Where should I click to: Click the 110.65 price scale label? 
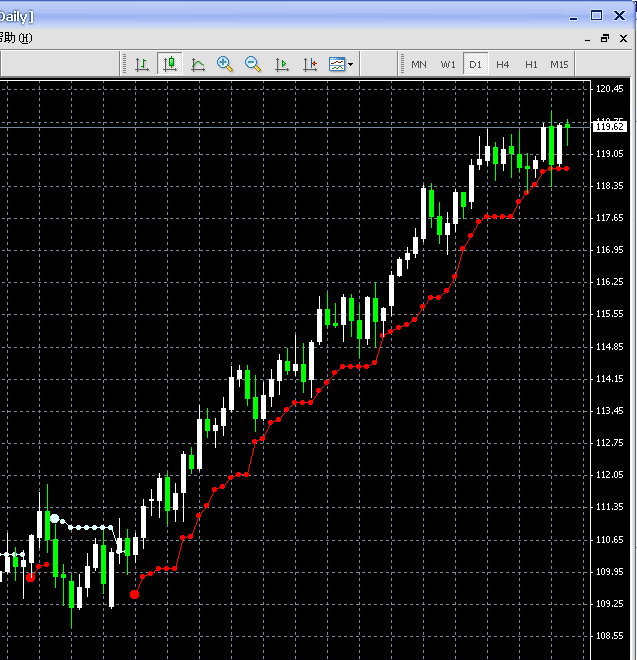609,540
